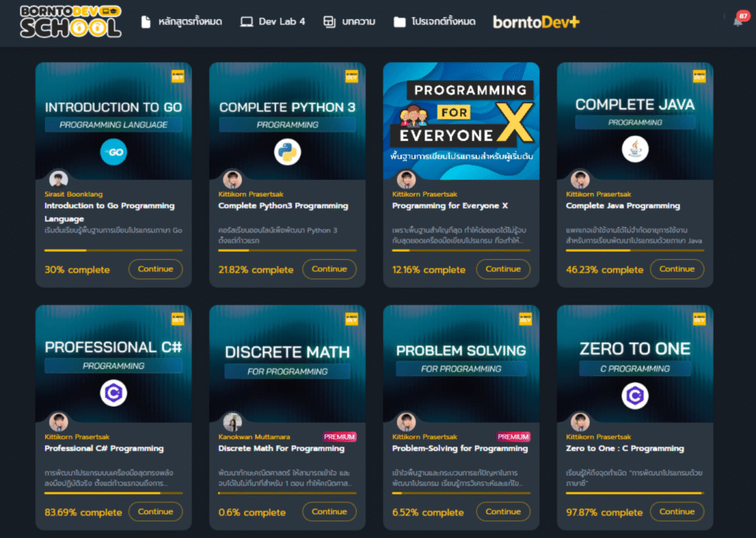The image size is (756, 538).
Task: Open the Complete Python3 Programming title
Action: pyautogui.click(x=283, y=206)
